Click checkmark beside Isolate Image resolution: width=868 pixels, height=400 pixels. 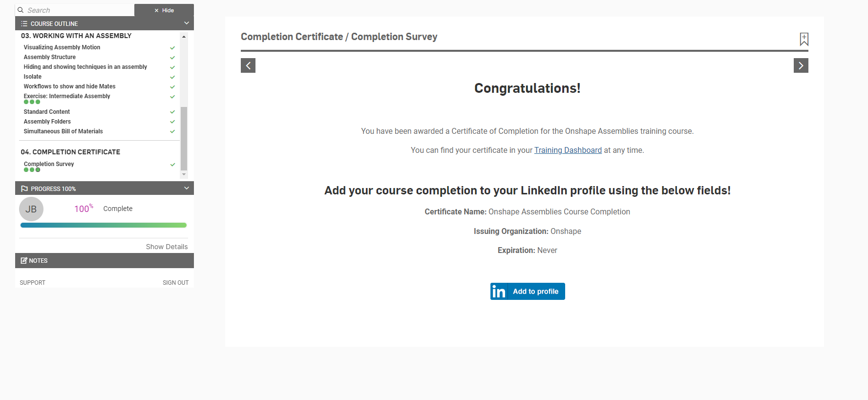point(172,77)
